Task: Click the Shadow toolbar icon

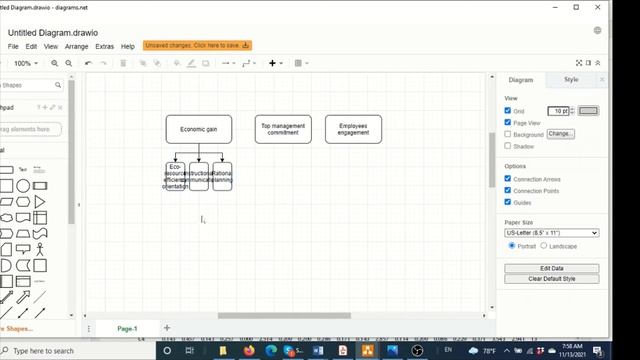Action: point(206,63)
